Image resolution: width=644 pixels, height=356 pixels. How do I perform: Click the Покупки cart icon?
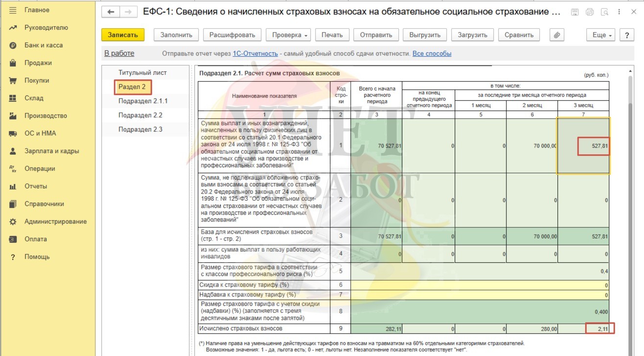tap(13, 81)
